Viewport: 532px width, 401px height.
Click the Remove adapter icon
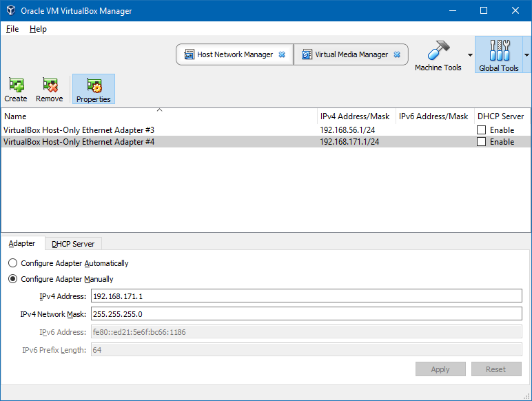50,85
